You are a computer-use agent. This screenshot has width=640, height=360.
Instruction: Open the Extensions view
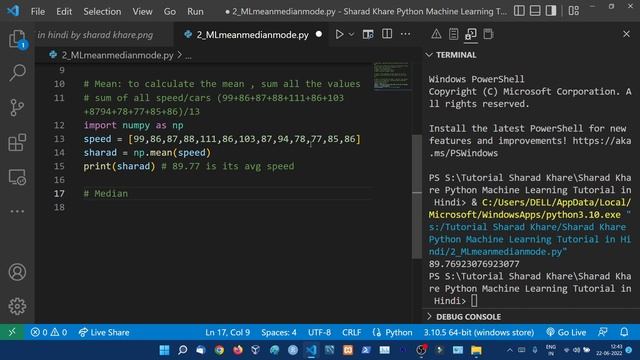[17, 142]
